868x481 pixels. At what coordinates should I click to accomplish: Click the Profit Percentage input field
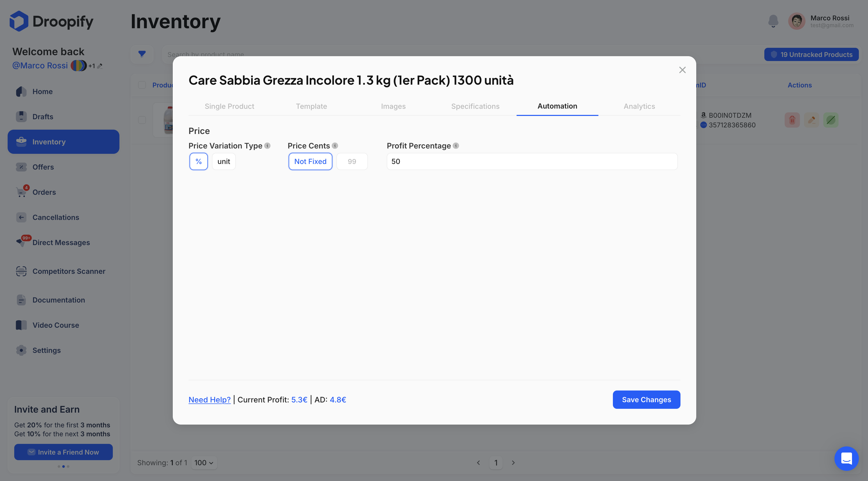[x=532, y=161]
